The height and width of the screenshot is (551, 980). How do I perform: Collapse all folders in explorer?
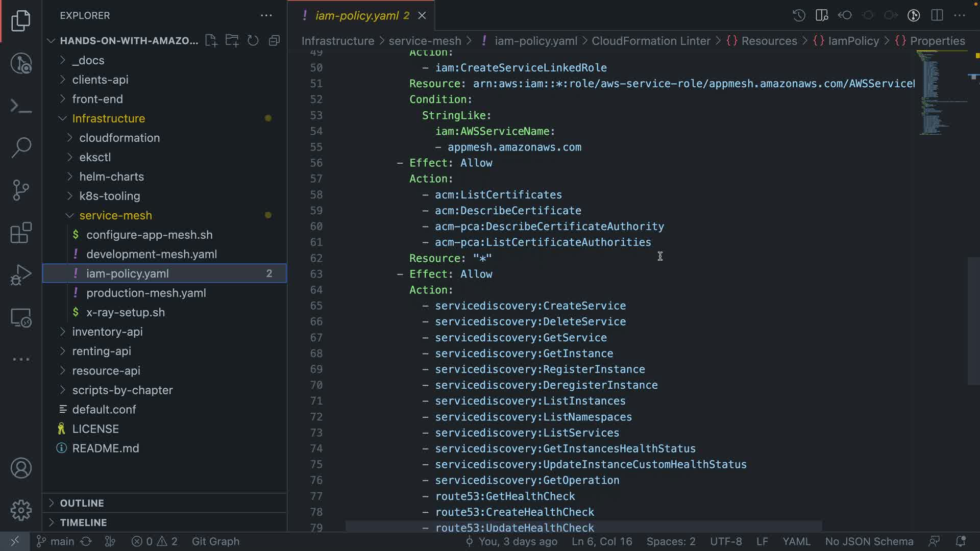click(274, 41)
